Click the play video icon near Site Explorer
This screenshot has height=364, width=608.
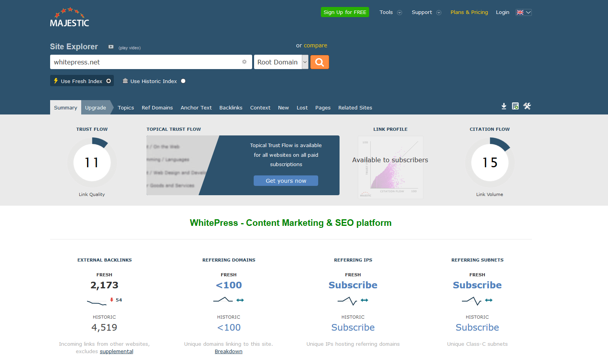pyautogui.click(x=111, y=47)
